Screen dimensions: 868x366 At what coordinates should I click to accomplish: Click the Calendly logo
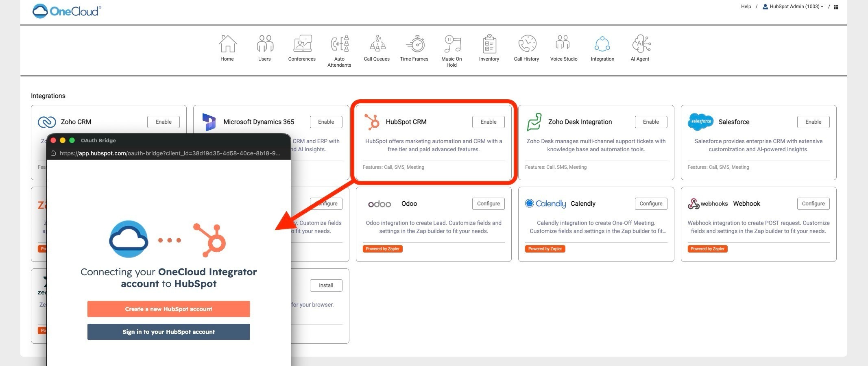[x=545, y=204]
